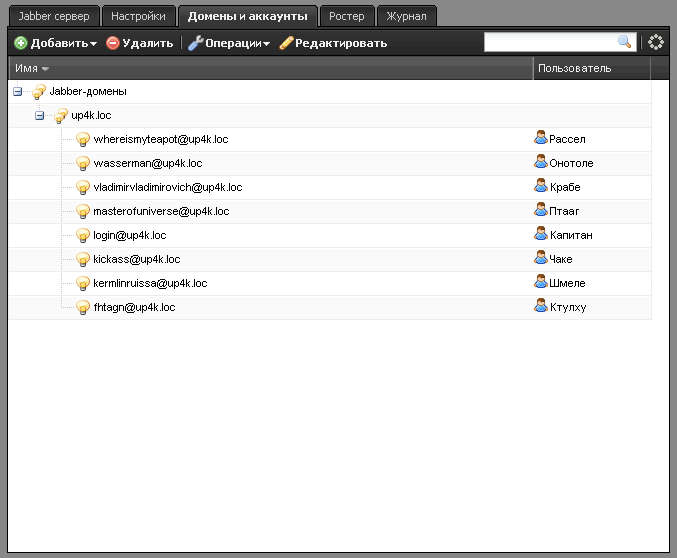
Task: Click the user icon next to Ктулху
Action: pos(541,307)
